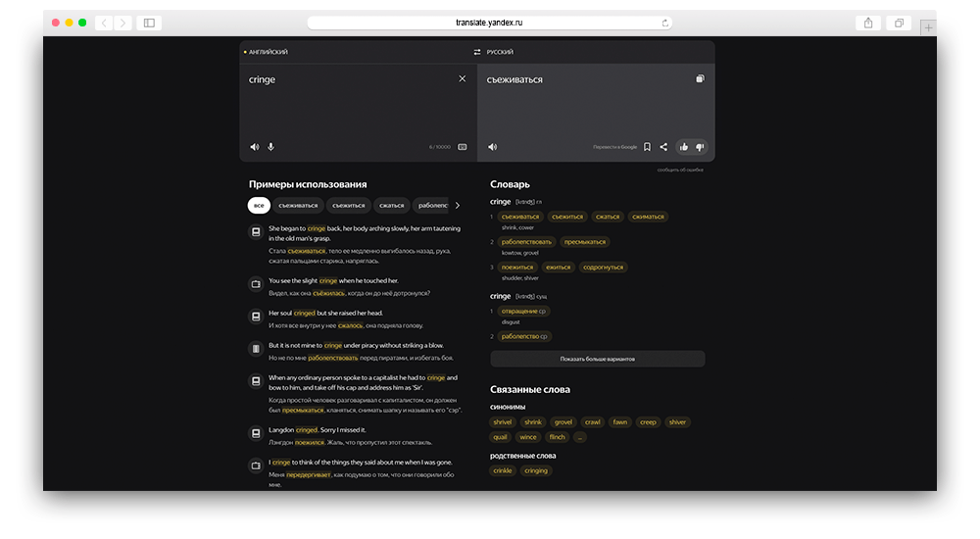Open the on-screen keyboard

click(x=463, y=147)
